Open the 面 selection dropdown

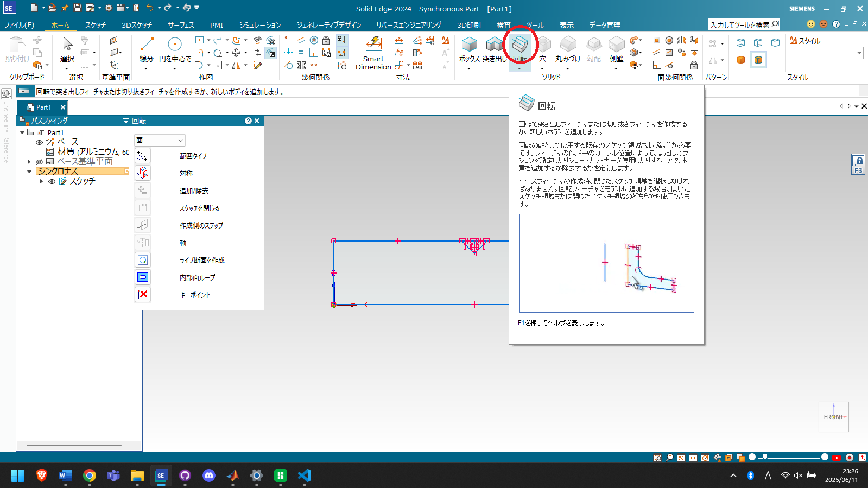pos(160,141)
